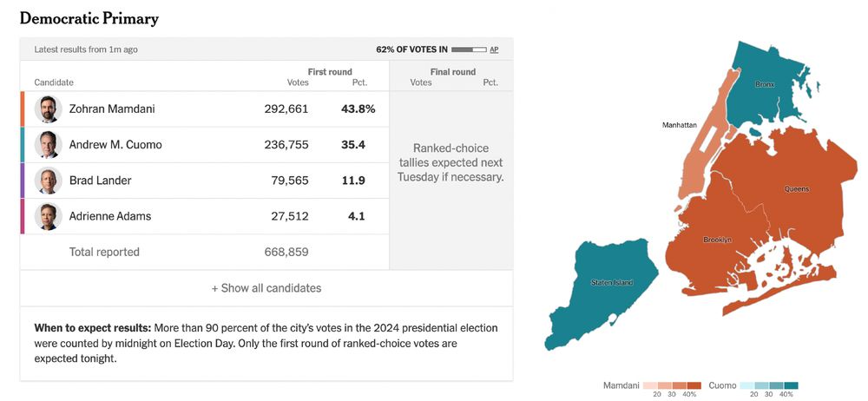This screenshot has height=401, width=868.
Task: Click Brad Lander's headshot photo
Action: point(47,181)
